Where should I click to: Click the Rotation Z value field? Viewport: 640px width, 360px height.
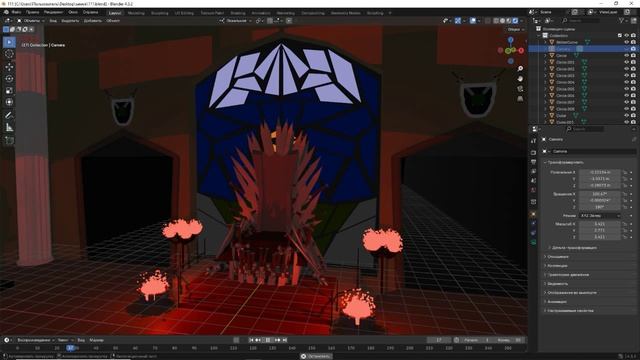coord(600,207)
